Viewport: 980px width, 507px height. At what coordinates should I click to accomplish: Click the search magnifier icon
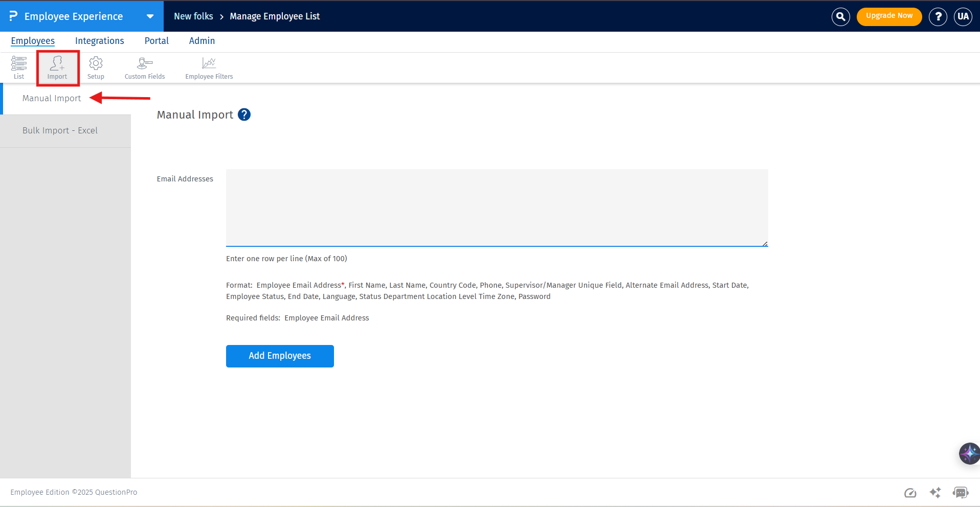pyautogui.click(x=840, y=16)
